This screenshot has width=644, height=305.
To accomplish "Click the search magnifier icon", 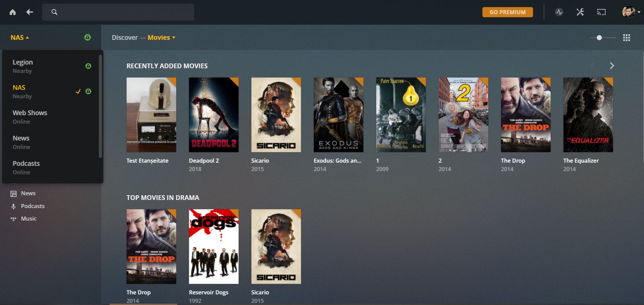I will pos(54,12).
